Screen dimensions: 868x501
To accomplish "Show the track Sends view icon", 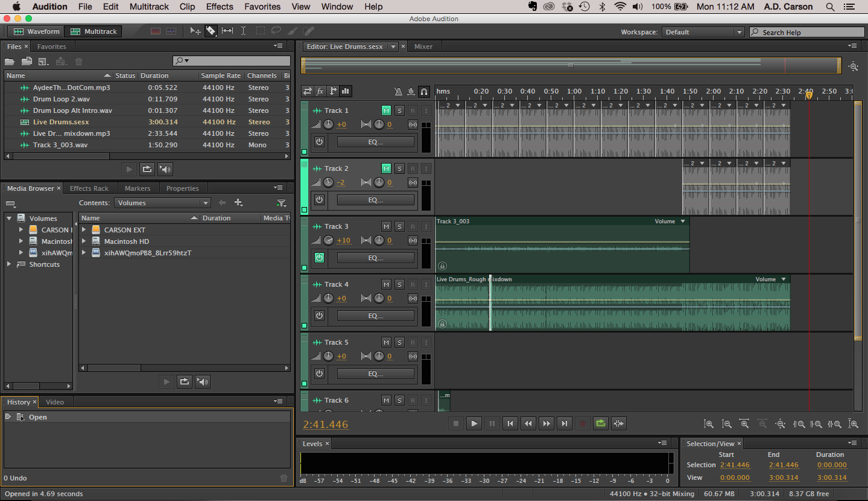I will pyautogui.click(x=333, y=91).
